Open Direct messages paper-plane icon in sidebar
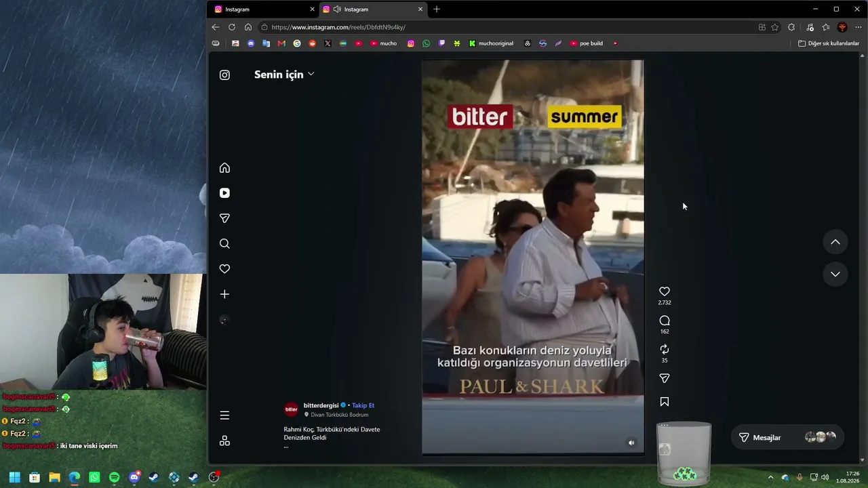 pos(224,218)
